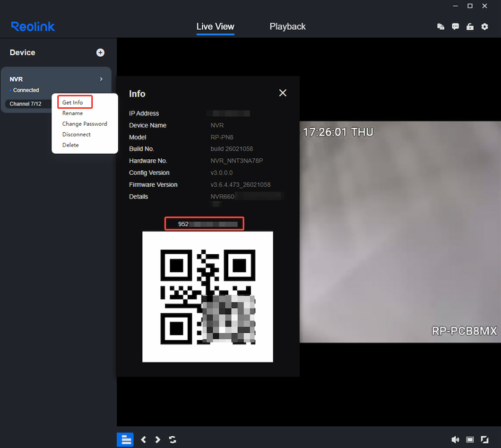Click the unlock padlock icon
The height and width of the screenshot is (448, 501).
click(x=470, y=26)
